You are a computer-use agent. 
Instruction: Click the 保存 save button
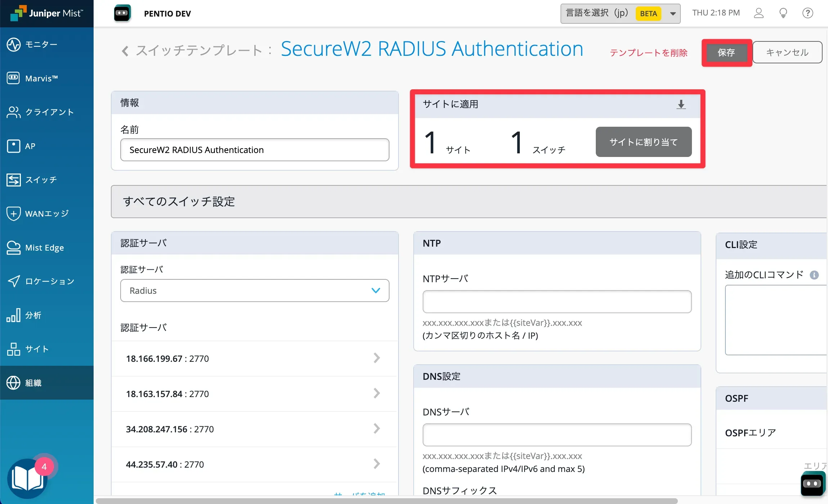pyautogui.click(x=726, y=53)
